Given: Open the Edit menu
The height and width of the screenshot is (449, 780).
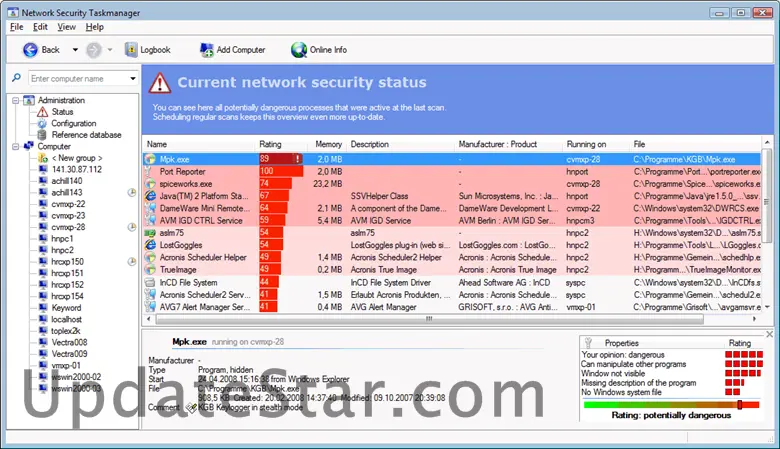Looking at the screenshot, I should pos(40,27).
